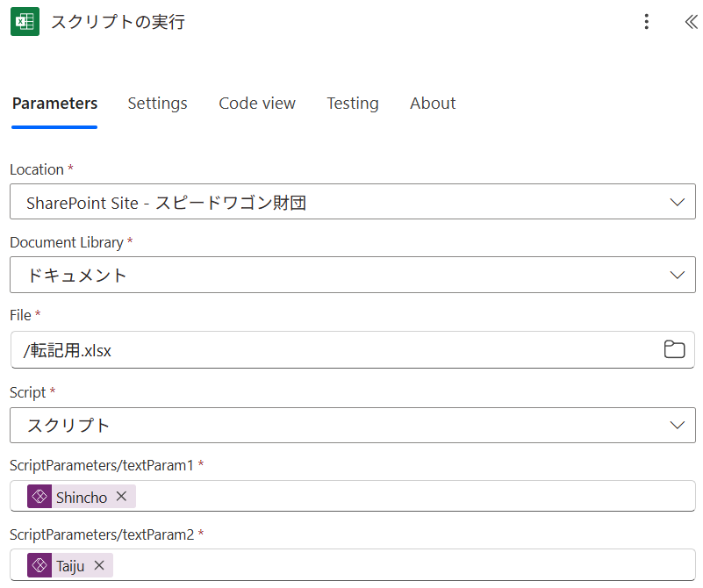Expand the Document Library dropdown chevron
Screen dimensions: 703x588
coord(677,276)
